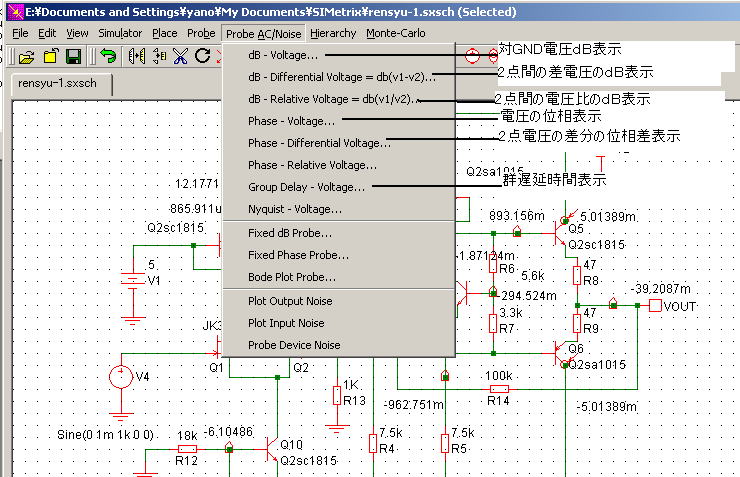Select transistor Q10 symbol
The height and width of the screenshot is (477, 740).
(272, 449)
